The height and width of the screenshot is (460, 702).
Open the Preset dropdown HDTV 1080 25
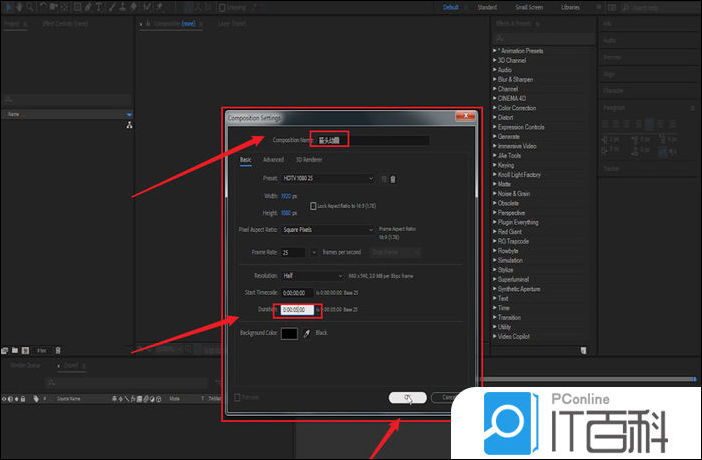pyautogui.click(x=328, y=179)
